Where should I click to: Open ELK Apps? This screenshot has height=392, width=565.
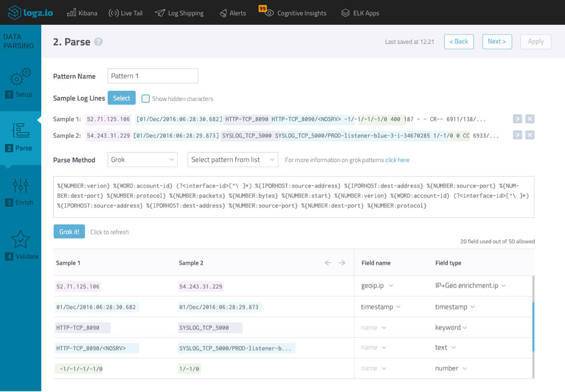click(360, 13)
